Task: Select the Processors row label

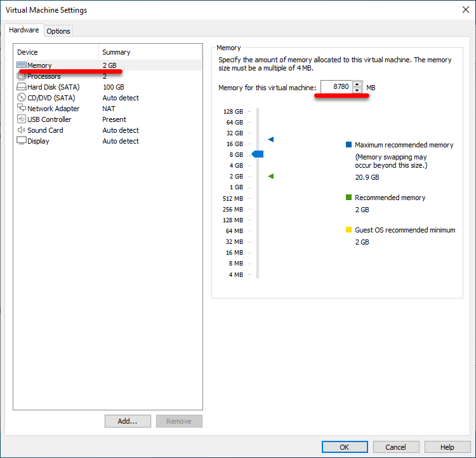Action: 44,76
